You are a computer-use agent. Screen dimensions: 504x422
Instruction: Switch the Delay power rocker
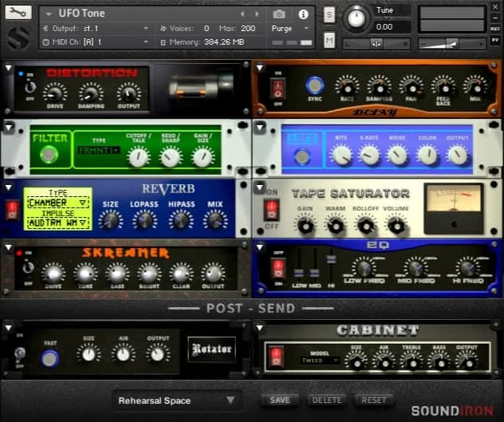pos(278,87)
